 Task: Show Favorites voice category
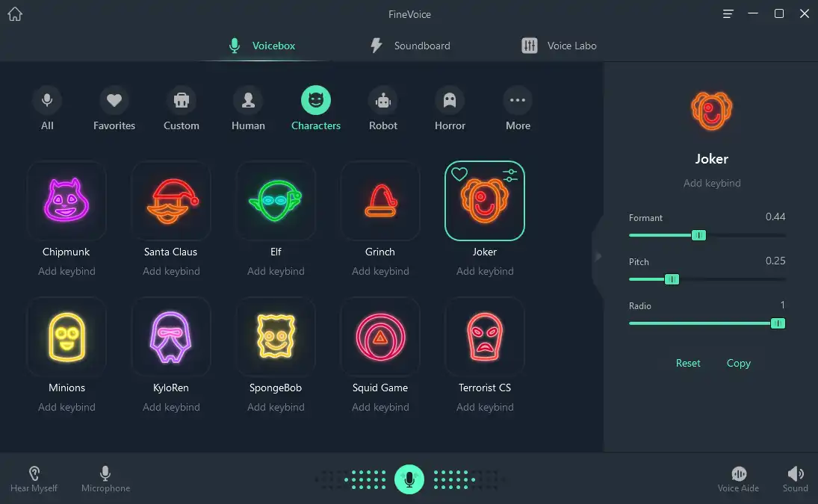tap(114, 109)
